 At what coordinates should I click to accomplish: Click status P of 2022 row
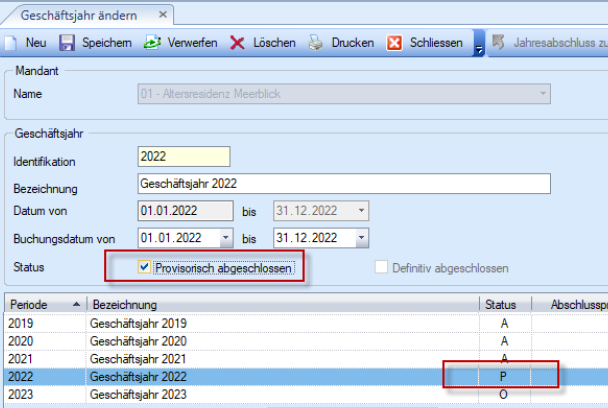[x=503, y=376]
